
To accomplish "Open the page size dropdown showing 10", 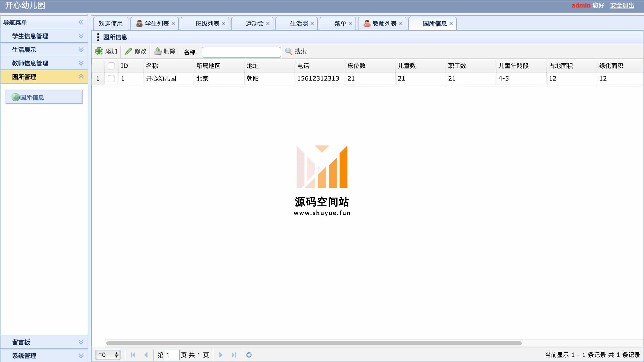I will pos(108,355).
